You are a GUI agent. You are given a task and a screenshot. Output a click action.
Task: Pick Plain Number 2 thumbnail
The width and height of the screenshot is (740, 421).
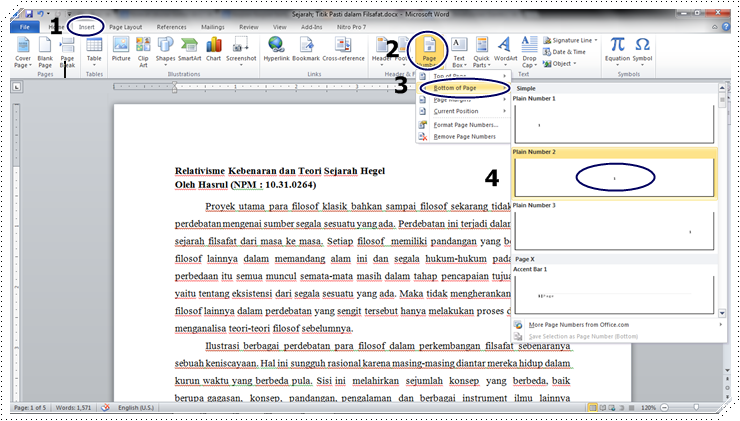pos(614,177)
